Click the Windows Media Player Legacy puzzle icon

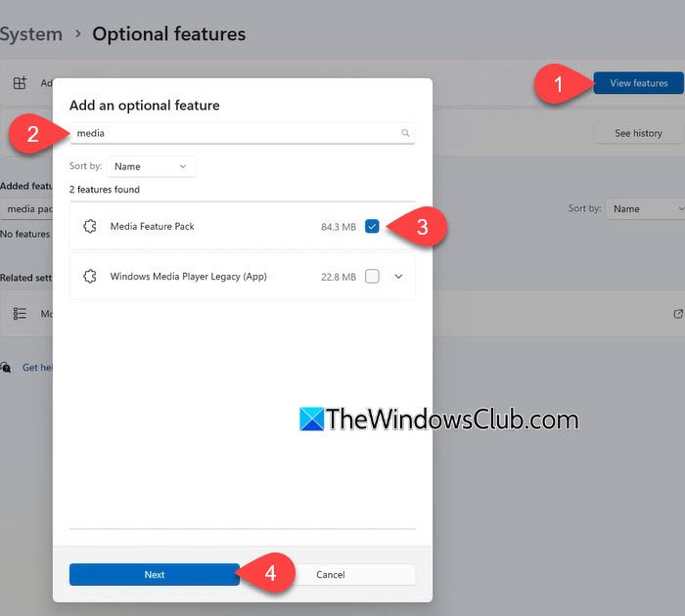[90, 276]
